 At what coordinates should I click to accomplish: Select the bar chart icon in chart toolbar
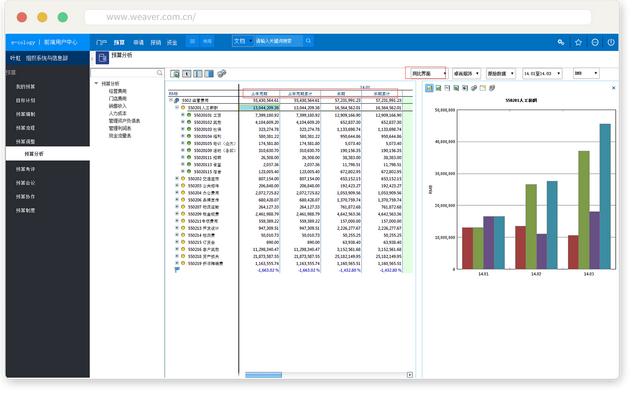click(x=429, y=88)
